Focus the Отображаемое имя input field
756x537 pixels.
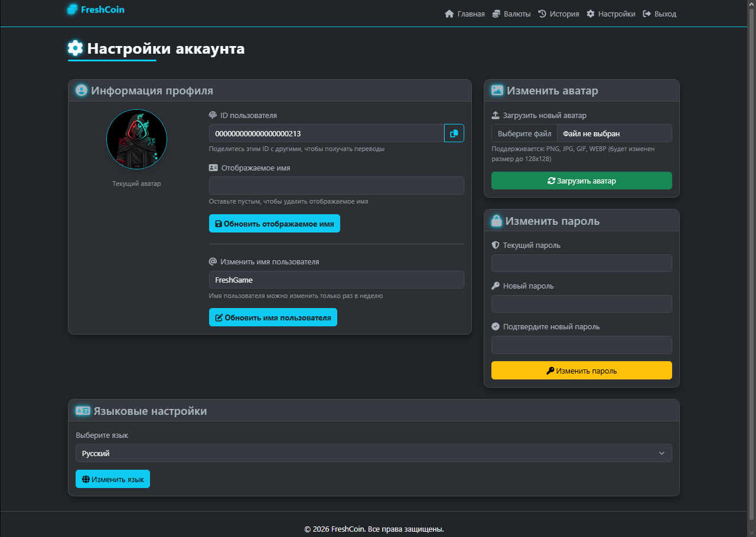coord(336,186)
